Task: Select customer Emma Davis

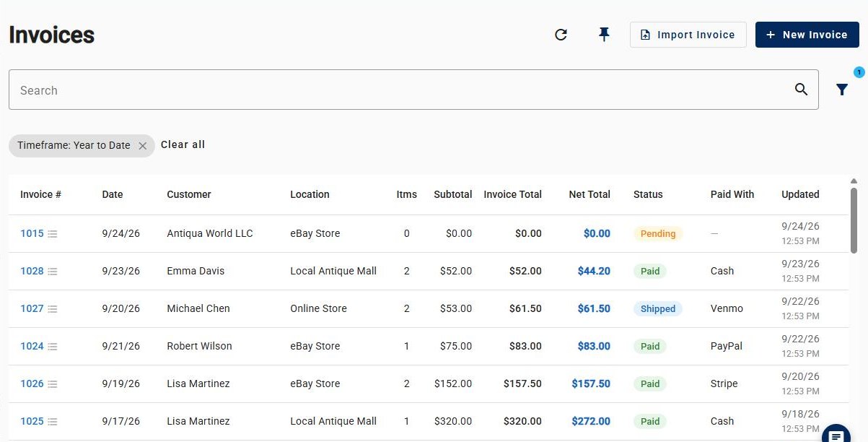Action: click(x=196, y=271)
